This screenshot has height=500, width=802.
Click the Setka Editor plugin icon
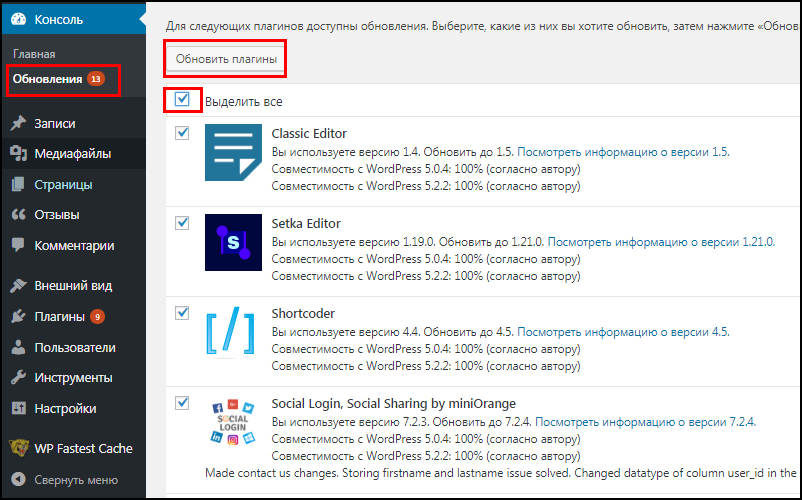(x=233, y=242)
